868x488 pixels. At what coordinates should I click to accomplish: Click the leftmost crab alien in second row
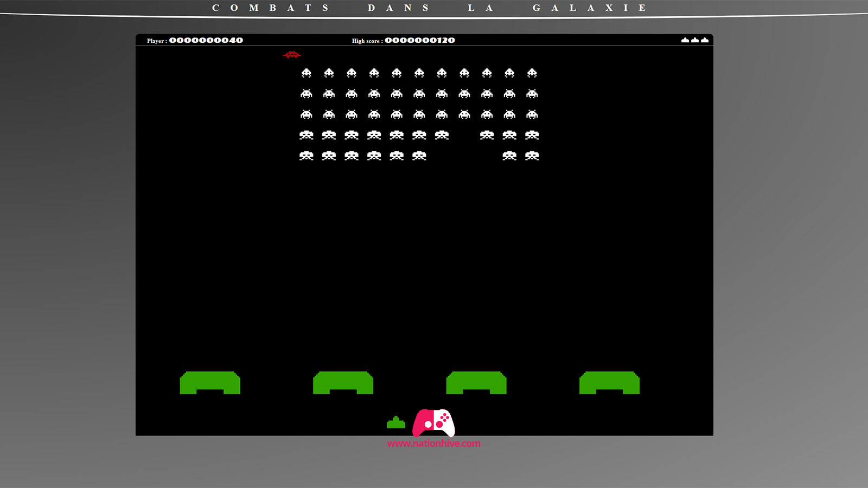307,94
